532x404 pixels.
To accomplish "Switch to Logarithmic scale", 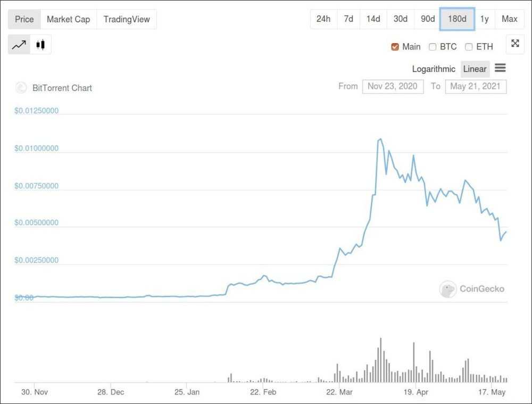I will click(x=434, y=69).
